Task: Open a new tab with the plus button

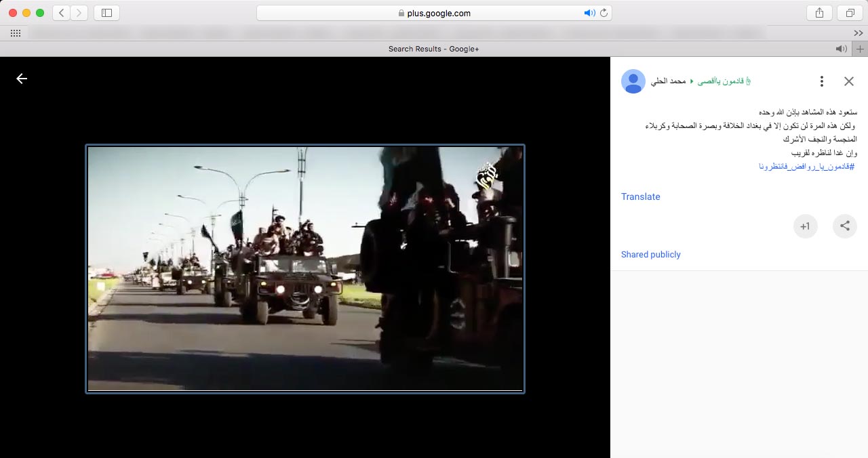Action: (861, 49)
